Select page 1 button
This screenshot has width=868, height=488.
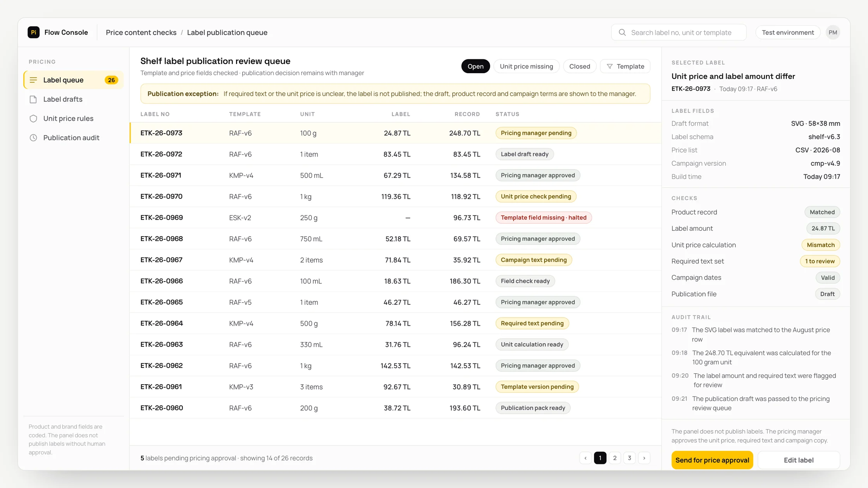[600, 458]
